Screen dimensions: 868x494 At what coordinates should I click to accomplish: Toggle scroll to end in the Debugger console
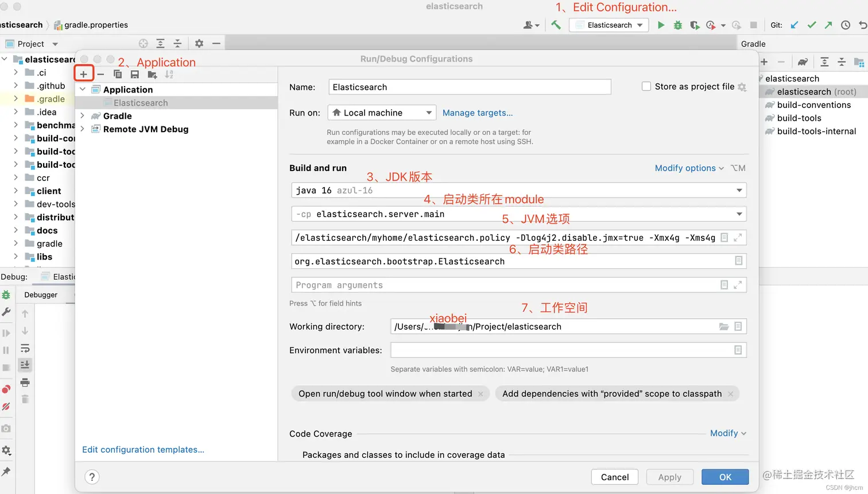25,365
